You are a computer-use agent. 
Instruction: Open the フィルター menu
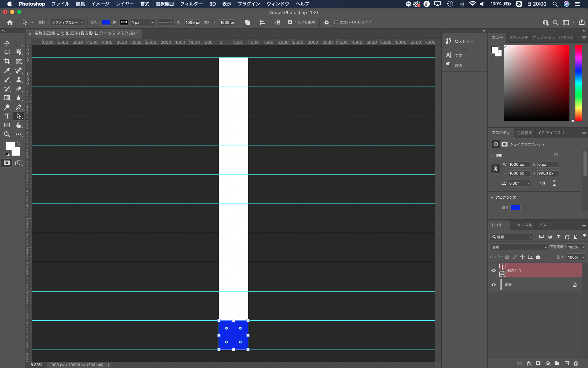click(191, 4)
